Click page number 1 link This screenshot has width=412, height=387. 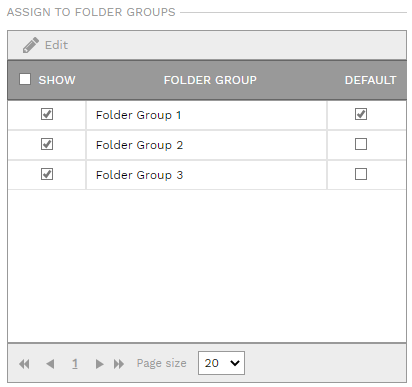(x=75, y=363)
